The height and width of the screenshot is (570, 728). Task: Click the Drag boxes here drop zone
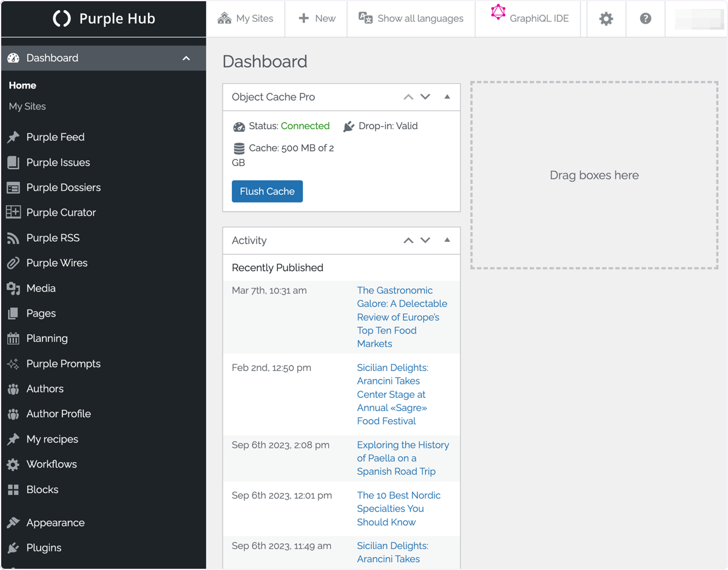pyautogui.click(x=595, y=175)
